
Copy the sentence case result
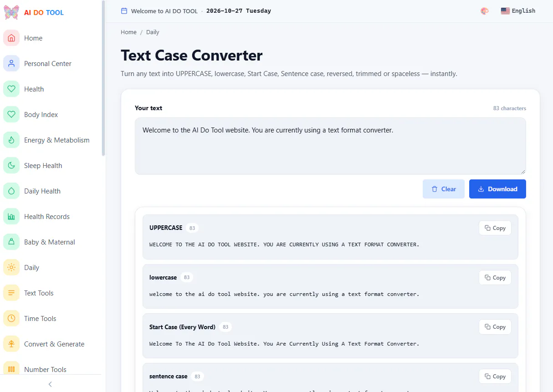coord(495,377)
